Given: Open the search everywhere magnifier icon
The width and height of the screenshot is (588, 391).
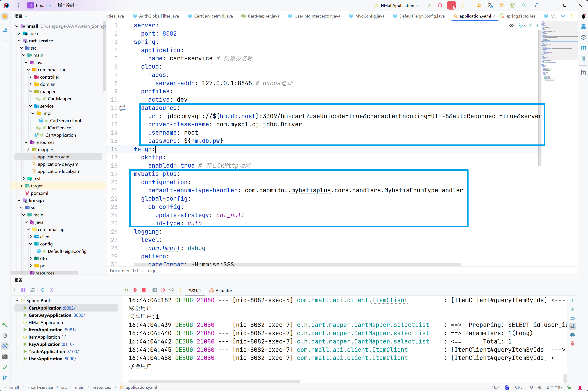Looking at the screenshot, I should (524, 5).
